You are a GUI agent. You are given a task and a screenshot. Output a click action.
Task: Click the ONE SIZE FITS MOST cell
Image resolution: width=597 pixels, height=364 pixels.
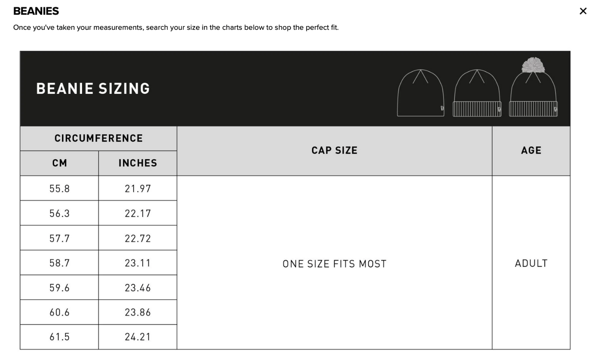334,264
